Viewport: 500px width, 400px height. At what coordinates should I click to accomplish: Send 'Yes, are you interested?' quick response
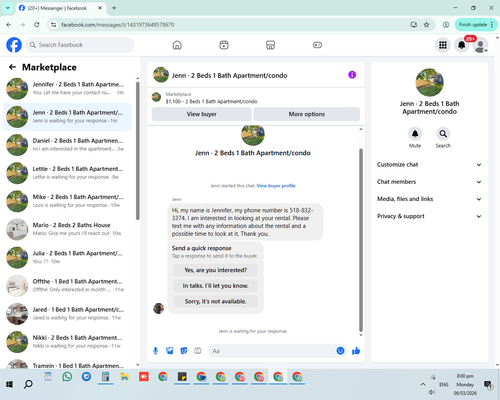[216, 270]
